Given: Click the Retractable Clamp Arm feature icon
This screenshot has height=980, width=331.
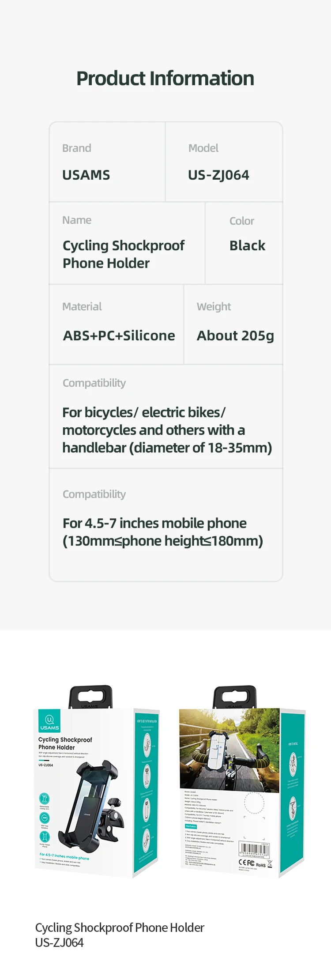Looking at the screenshot, I should tap(45, 798).
